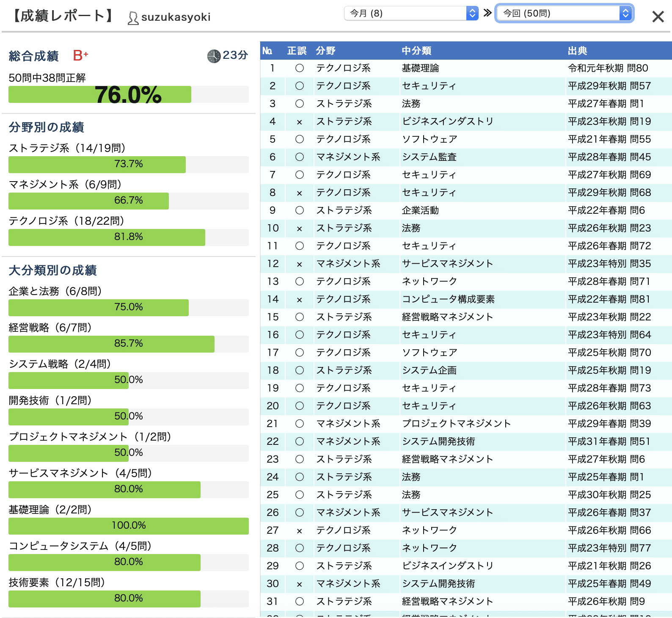Click the correct circle mark in row 1
The height and width of the screenshot is (618, 672).
point(300,68)
